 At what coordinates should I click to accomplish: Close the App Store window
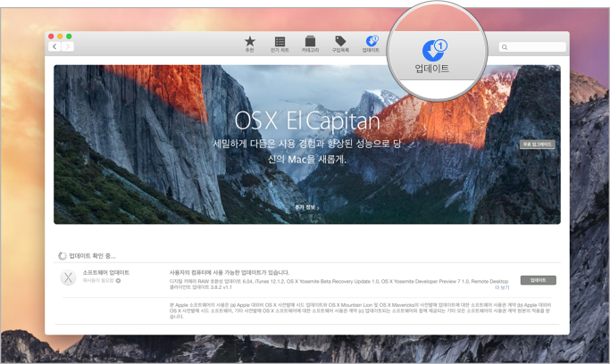point(51,36)
